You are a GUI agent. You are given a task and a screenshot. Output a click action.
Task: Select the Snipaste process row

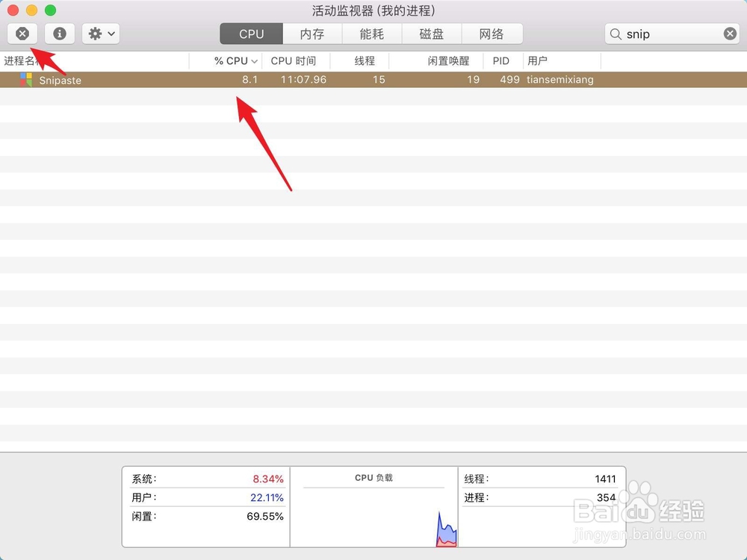pos(373,80)
